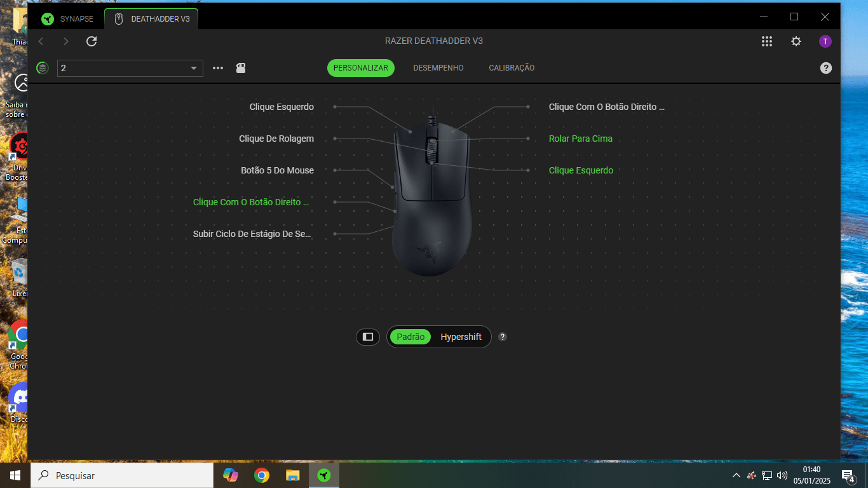Open the DESEMPENHO tab

tap(438, 68)
